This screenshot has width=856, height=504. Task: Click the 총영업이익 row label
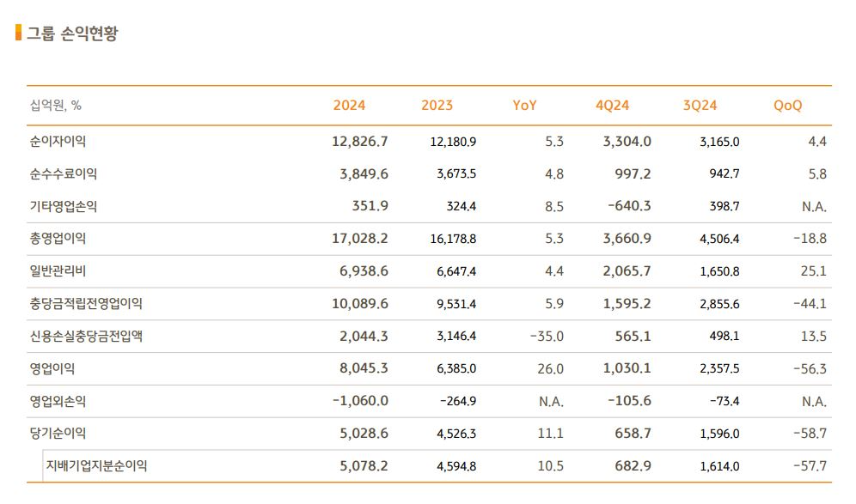pos(58,239)
